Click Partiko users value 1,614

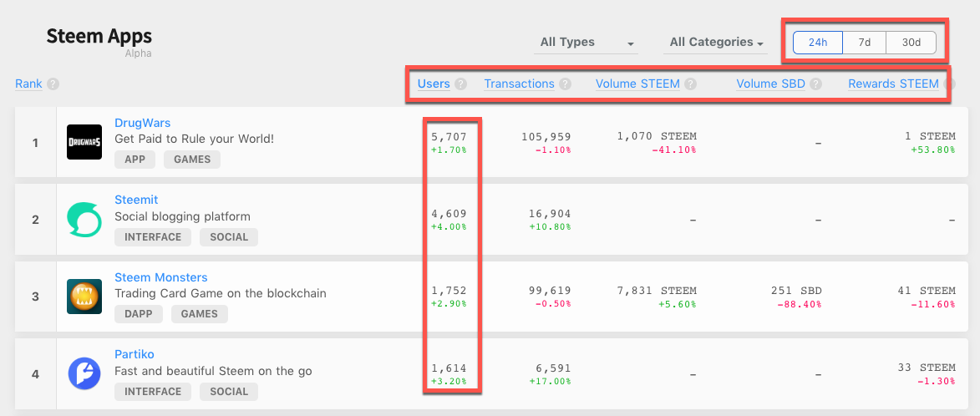(x=449, y=368)
